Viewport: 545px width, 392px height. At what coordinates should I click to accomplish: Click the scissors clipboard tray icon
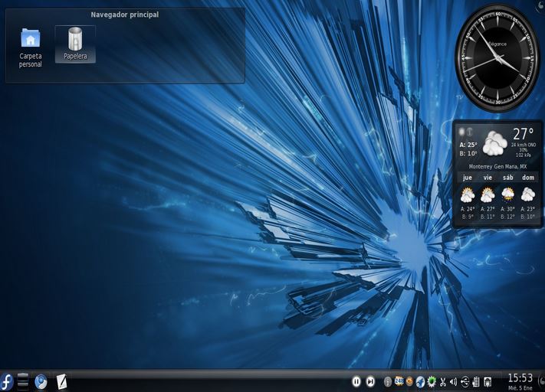point(442,381)
